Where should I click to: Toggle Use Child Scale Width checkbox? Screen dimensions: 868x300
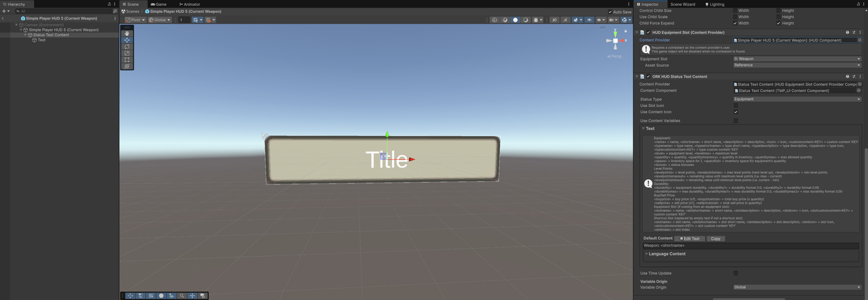pos(736,17)
